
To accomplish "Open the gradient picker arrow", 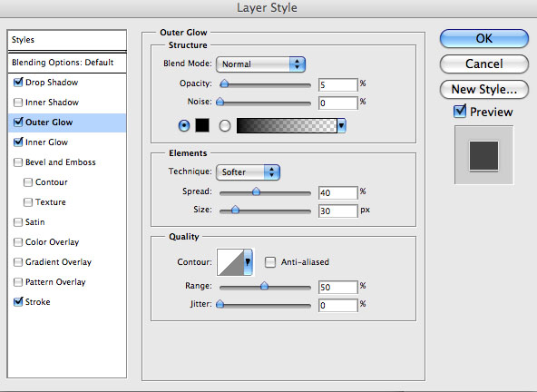I will point(341,126).
